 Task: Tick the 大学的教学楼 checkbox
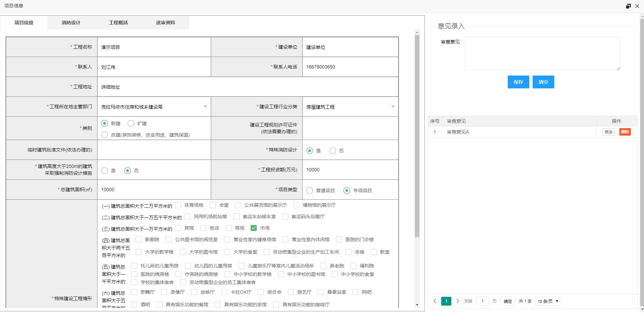click(139, 252)
